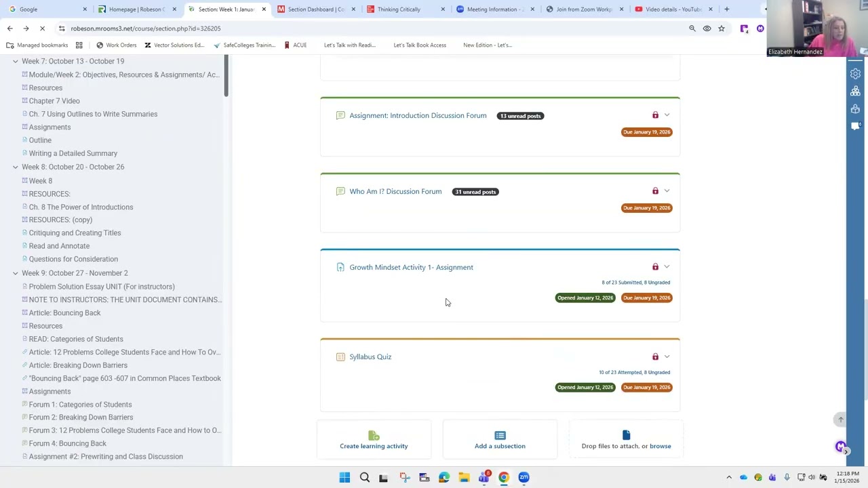Click the forum icon beside Who Am I?
Image resolution: width=868 pixels, height=488 pixels.
tap(340, 191)
